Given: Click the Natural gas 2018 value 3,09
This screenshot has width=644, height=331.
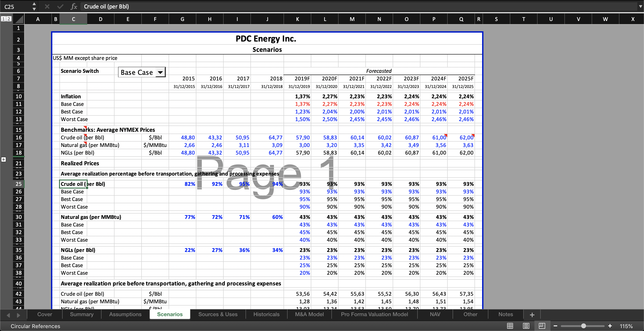Looking at the screenshot, I should 267,145.
